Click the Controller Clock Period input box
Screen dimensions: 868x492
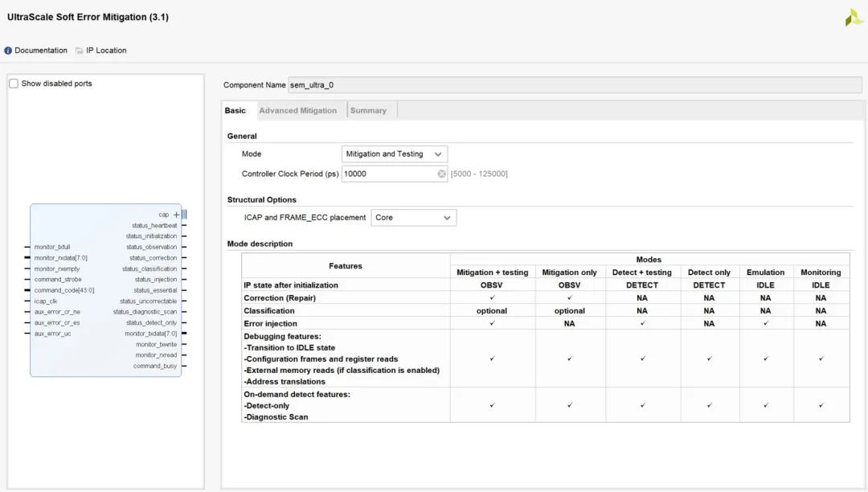[x=389, y=174]
